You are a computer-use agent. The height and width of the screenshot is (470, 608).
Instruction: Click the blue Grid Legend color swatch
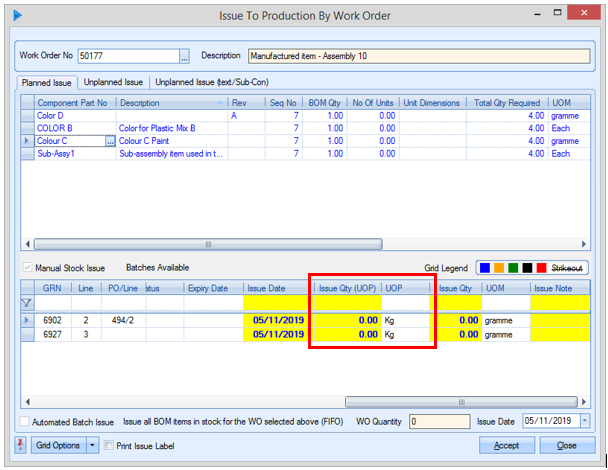[x=485, y=268]
